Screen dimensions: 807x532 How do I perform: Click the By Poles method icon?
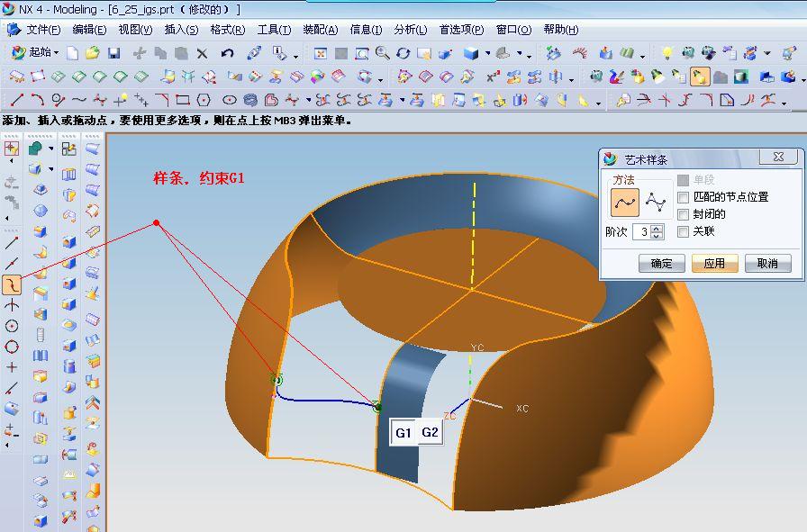point(656,203)
